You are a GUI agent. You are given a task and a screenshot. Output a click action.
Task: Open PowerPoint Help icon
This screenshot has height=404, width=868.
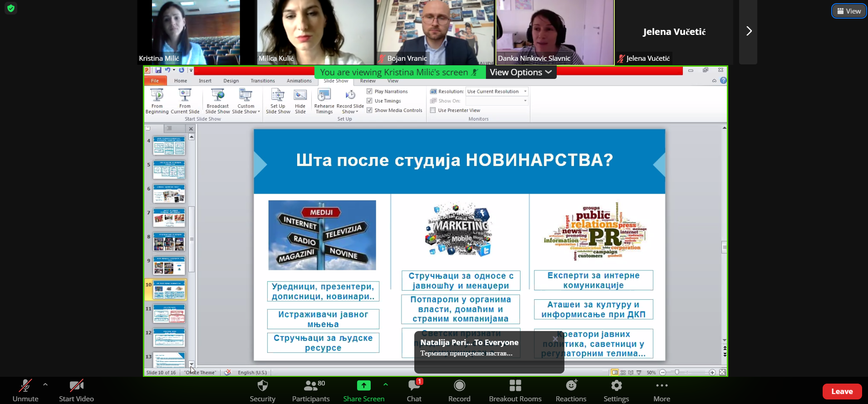723,81
